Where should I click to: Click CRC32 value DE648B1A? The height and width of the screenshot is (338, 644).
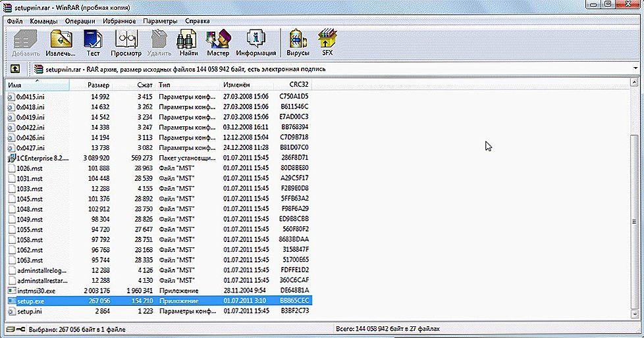point(294,291)
